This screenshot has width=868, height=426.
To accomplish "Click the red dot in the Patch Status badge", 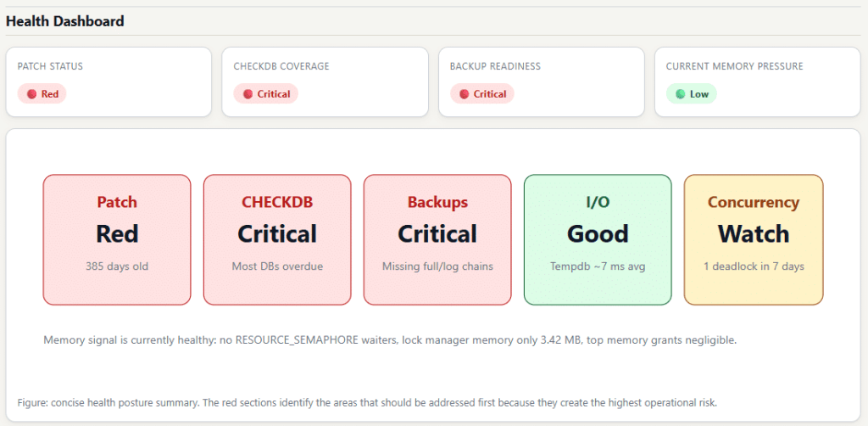I will coord(31,94).
